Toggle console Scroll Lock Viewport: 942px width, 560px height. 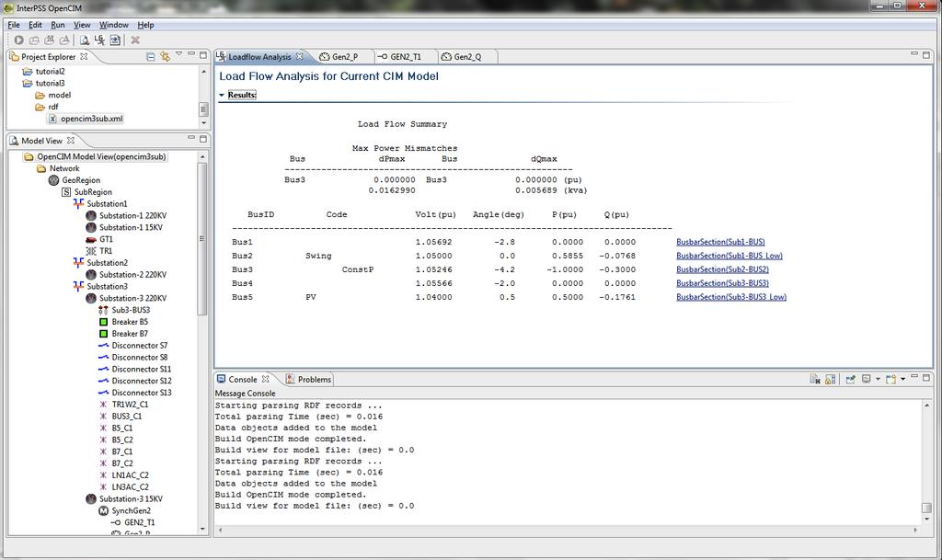click(831, 380)
